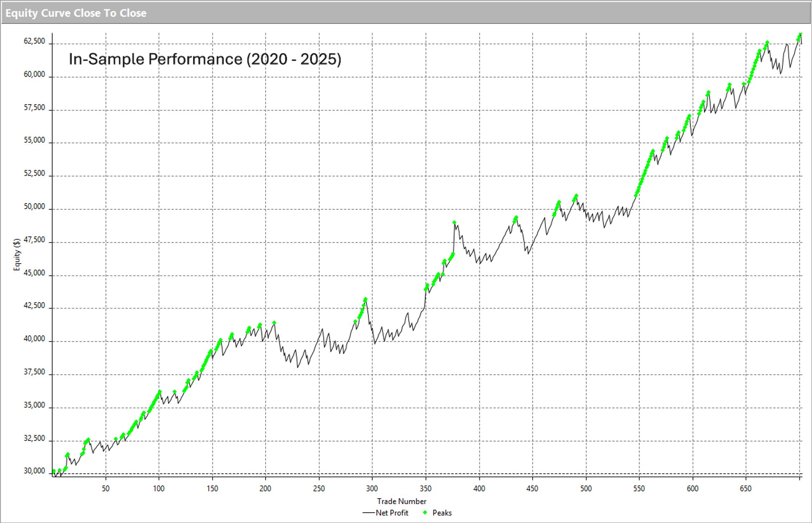
Task: Click the 40,000 equity axis label
Action: pos(35,339)
